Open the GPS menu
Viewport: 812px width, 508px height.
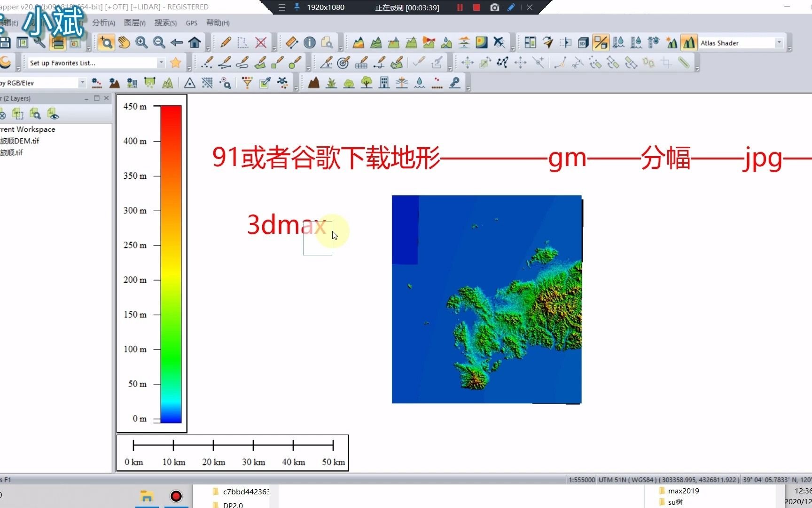pos(192,23)
